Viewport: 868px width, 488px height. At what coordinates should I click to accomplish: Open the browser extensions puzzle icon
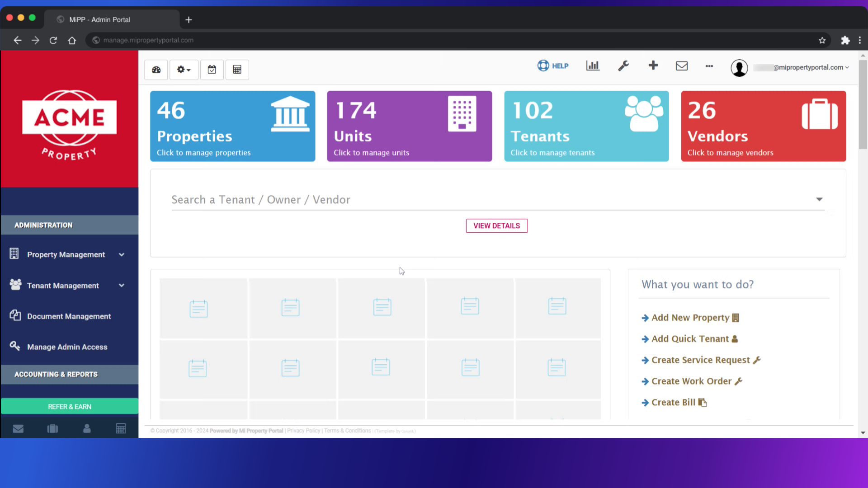[845, 40]
